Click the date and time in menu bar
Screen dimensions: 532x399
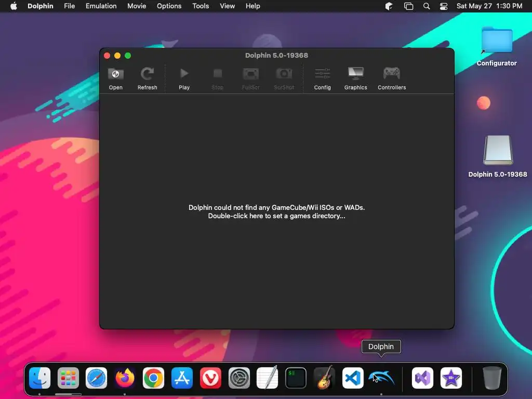[489, 6]
